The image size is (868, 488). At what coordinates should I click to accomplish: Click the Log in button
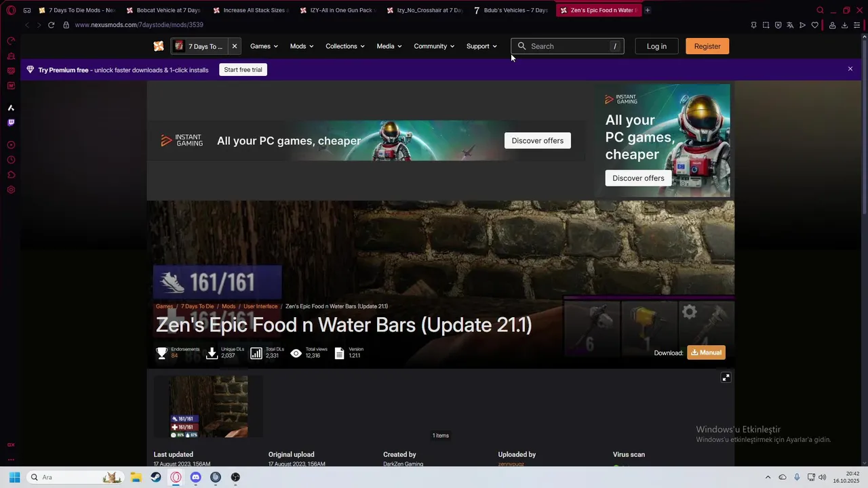[x=656, y=46]
